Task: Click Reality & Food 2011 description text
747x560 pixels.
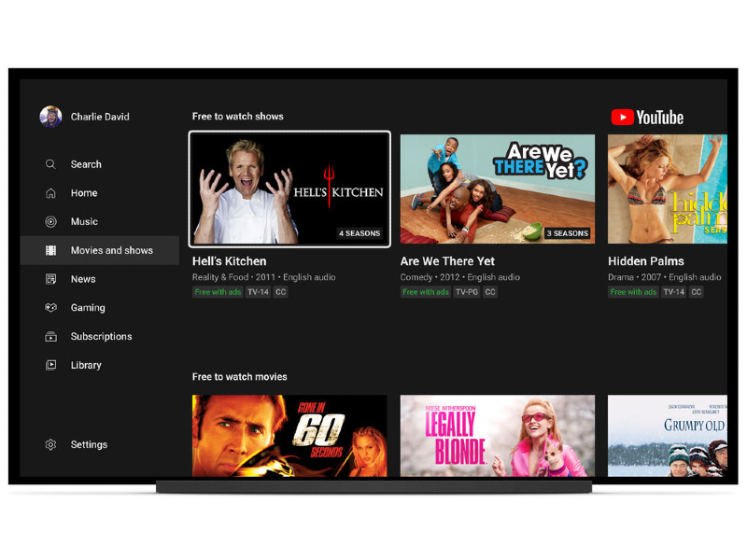Action: pyautogui.click(x=264, y=277)
